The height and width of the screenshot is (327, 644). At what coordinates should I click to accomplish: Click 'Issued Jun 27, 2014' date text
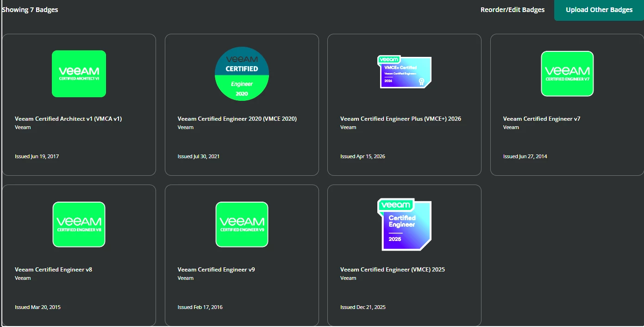point(525,156)
